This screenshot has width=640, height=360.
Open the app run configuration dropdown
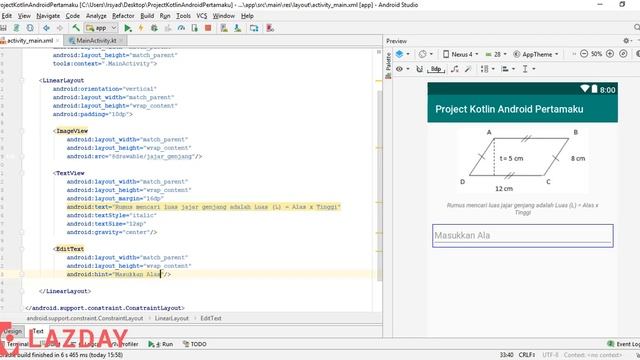click(101, 28)
